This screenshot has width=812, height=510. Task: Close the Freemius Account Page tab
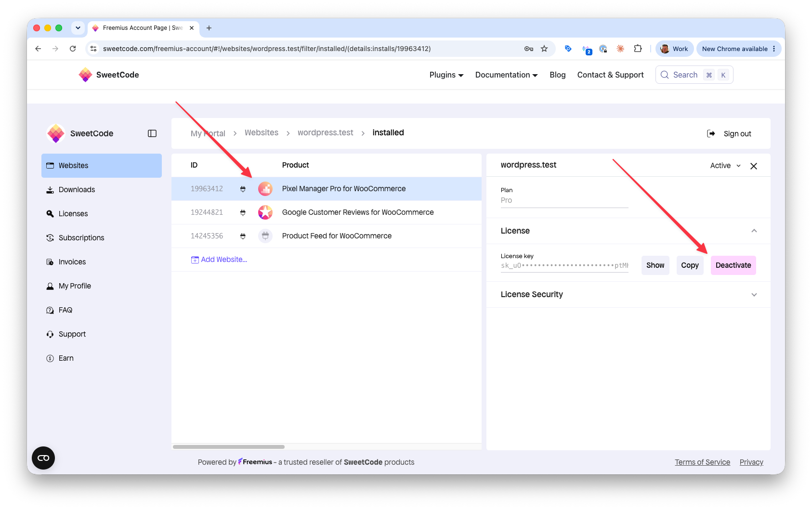pos(192,28)
